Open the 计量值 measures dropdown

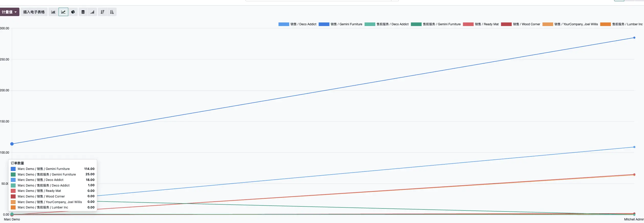(9, 12)
